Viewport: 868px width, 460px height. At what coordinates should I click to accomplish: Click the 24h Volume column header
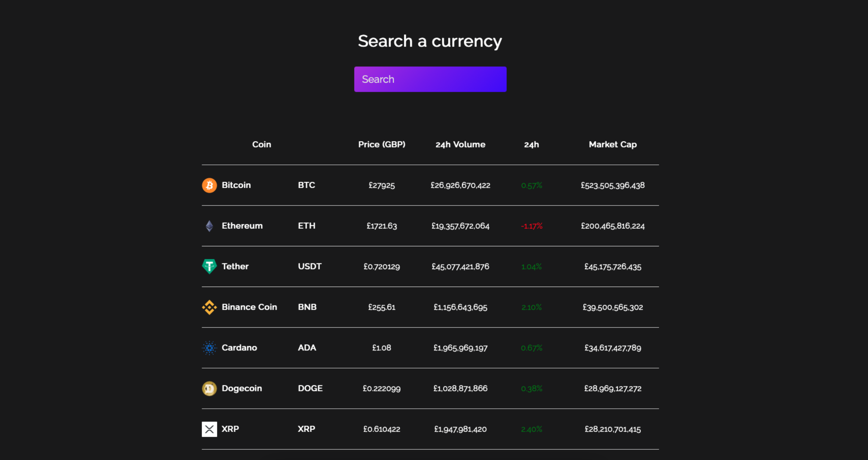coord(460,145)
